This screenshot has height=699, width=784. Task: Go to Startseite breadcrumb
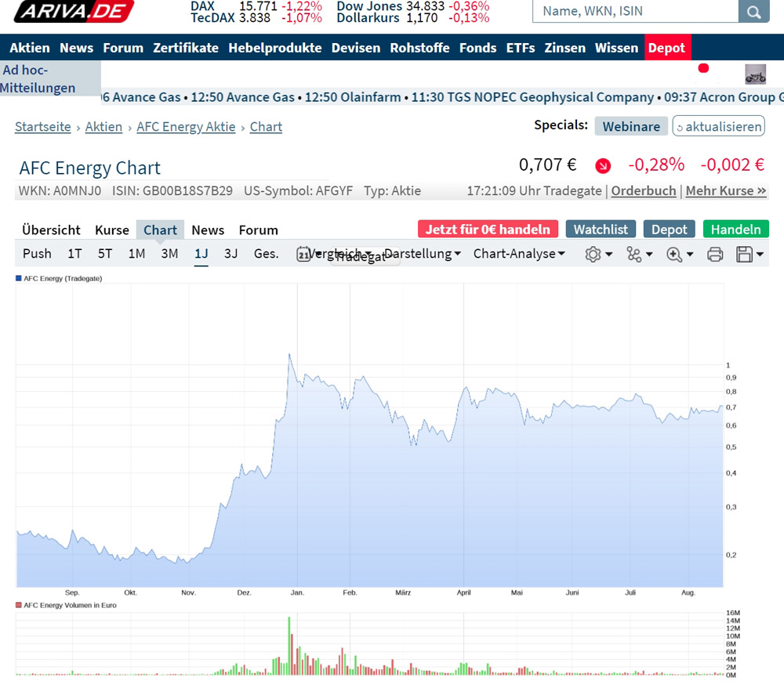(x=43, y=127)
